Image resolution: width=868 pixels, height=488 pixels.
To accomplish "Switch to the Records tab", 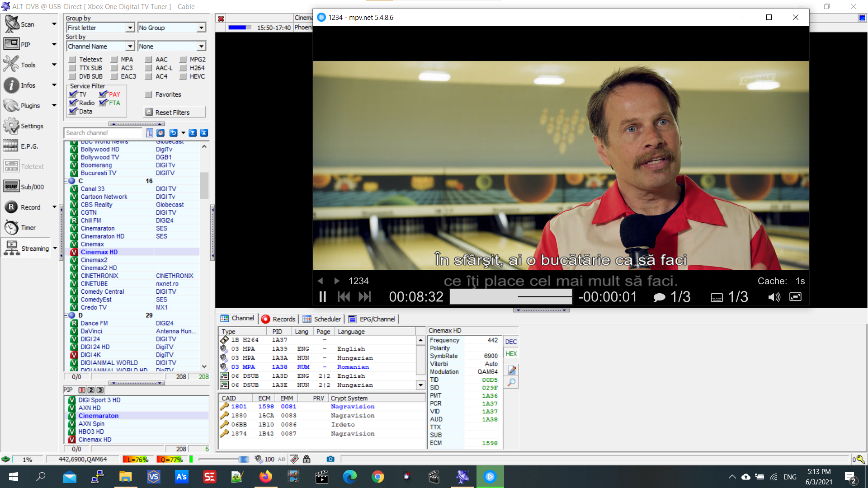I will point(278,319).
